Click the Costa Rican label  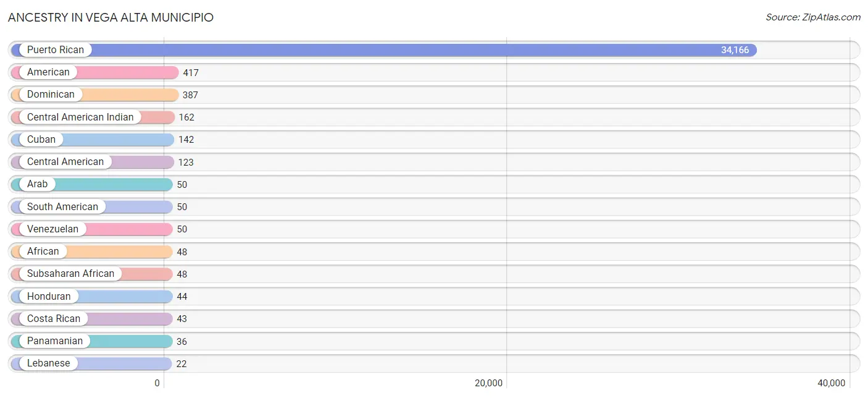click(x=54, y=319)
